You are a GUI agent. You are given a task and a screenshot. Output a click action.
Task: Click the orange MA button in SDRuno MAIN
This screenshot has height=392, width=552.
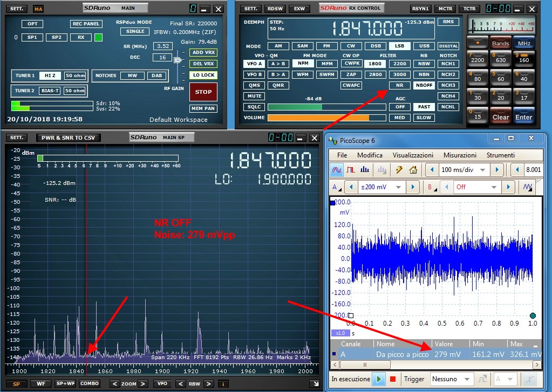(38, 9)
